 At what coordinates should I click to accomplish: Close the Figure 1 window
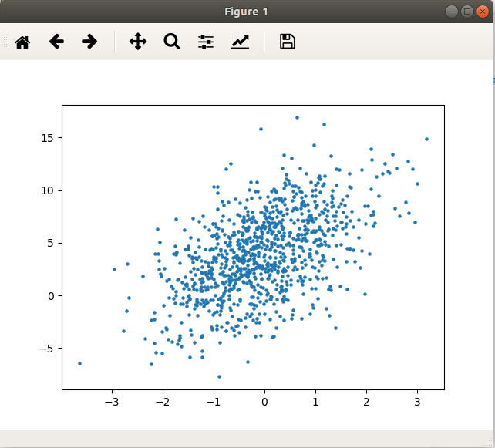pos(483,12)
